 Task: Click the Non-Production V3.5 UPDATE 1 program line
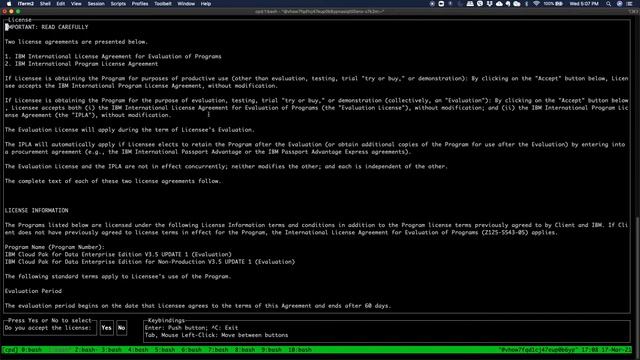[150, 262]
